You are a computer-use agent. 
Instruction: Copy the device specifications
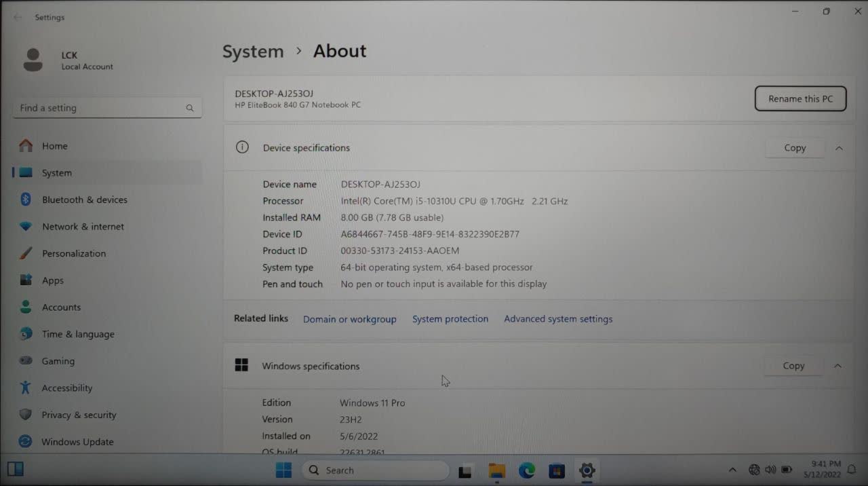pyautogui.click(x=795, y=148)
